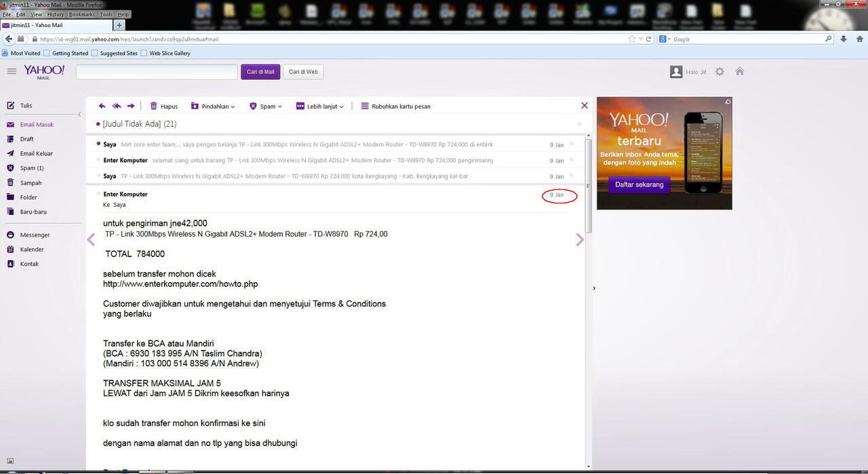Toggle the sidebar hamburger menu
This screenshot has width=868, height=474.
pyautogui.click(x=12, y=71)
